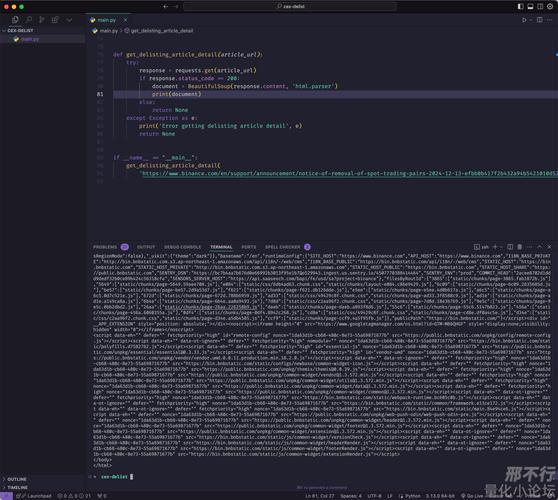Collapse the CEX-DELIST folder section
The image size is (558, 500).
[x=20, y=31]
